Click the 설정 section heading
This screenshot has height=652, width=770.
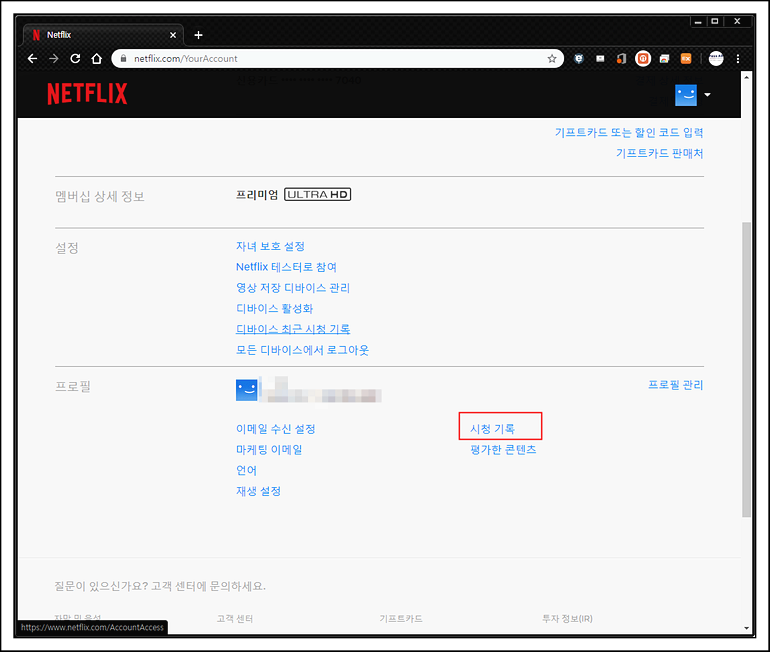[x=67, y=248]
